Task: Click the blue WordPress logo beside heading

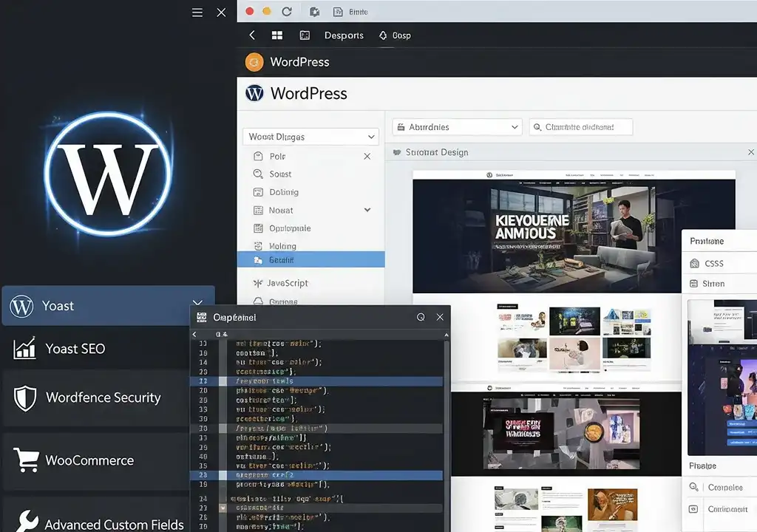Action: click(x=254, y=92)
